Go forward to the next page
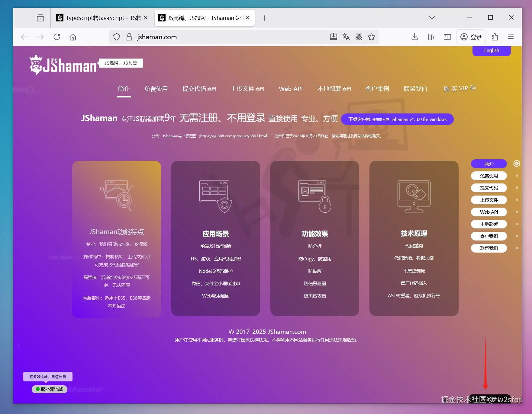 (x=40, y=37)
